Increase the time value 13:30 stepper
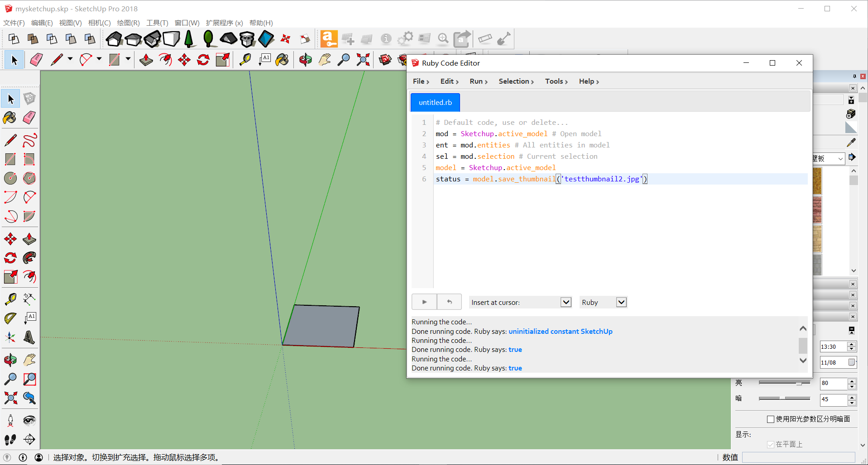868x465 pixels. pos(852,344)
